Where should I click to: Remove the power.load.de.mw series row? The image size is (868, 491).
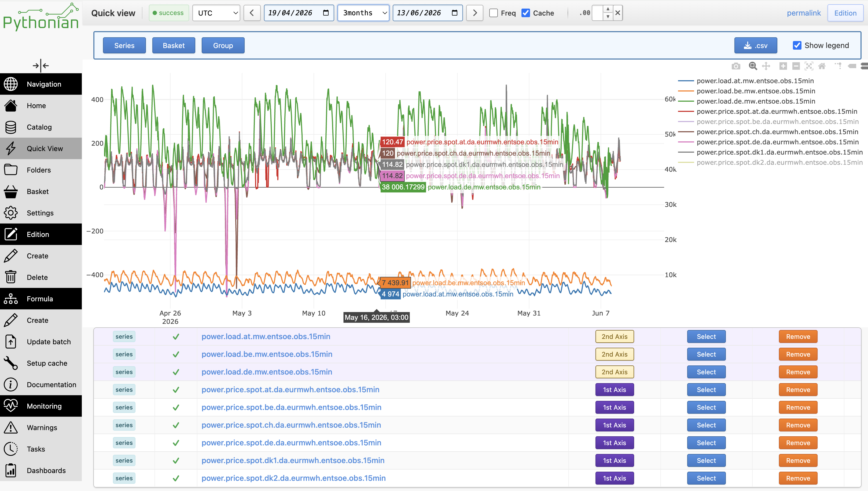pos(798,372)
